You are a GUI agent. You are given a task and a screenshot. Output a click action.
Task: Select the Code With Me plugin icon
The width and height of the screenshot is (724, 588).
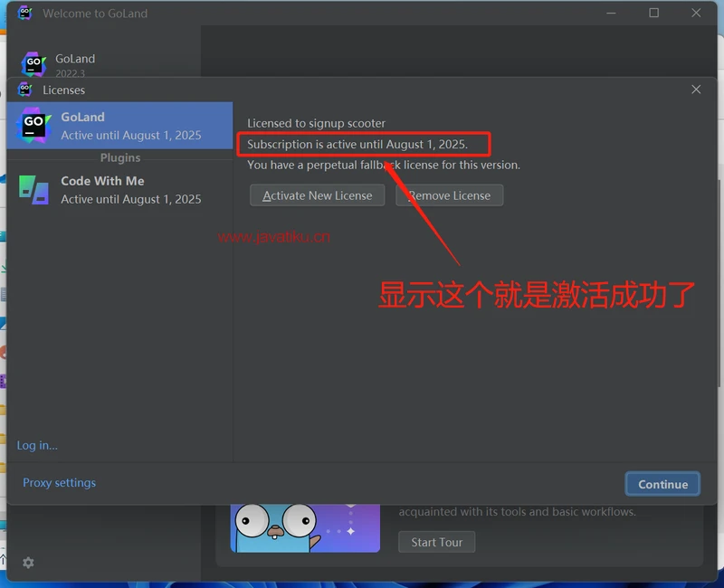click(33, 190)
